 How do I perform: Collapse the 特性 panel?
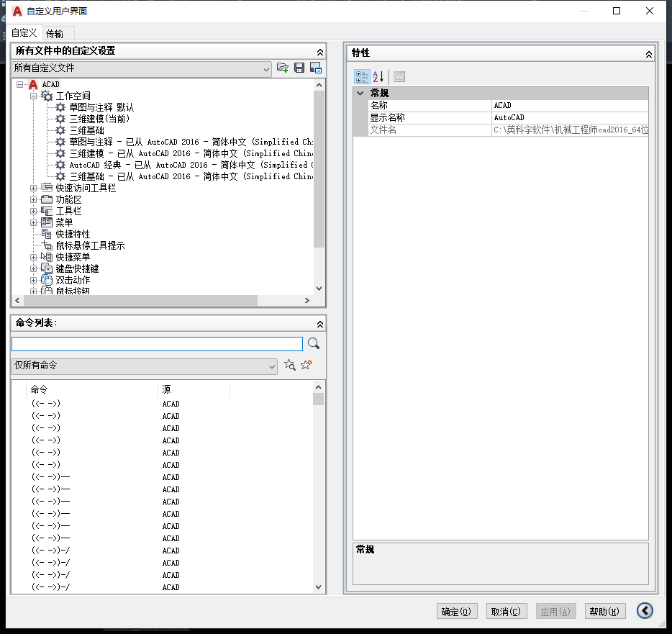649,54
